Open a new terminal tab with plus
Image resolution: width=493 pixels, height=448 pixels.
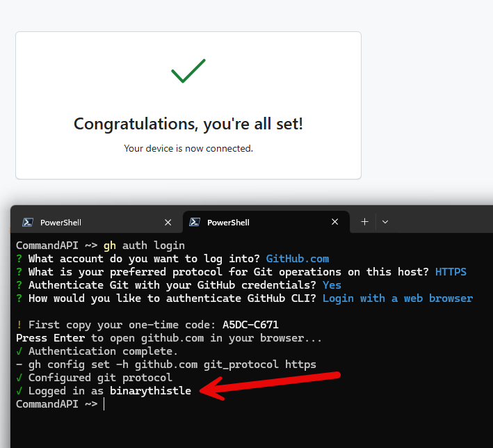[x=365, y=222]
